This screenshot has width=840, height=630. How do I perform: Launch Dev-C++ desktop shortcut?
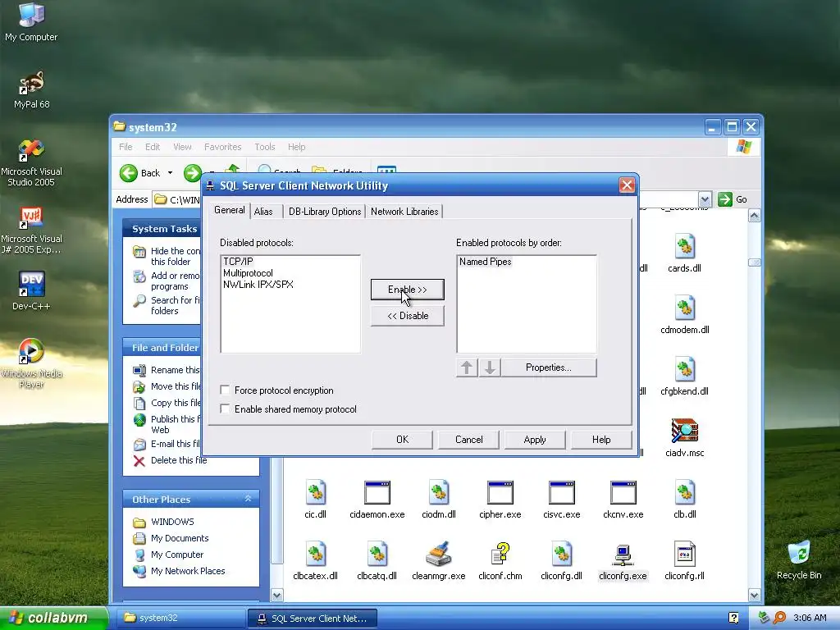click(31, 291)
